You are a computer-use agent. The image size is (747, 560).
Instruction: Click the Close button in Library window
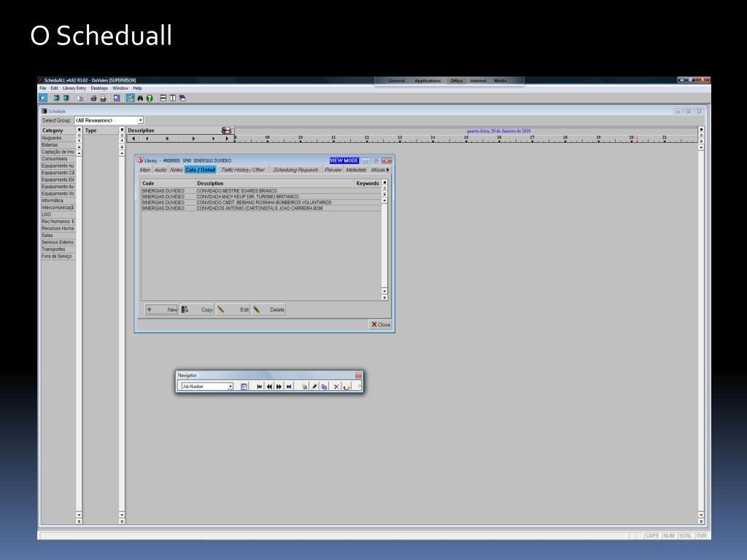click(x=380, y=324)
